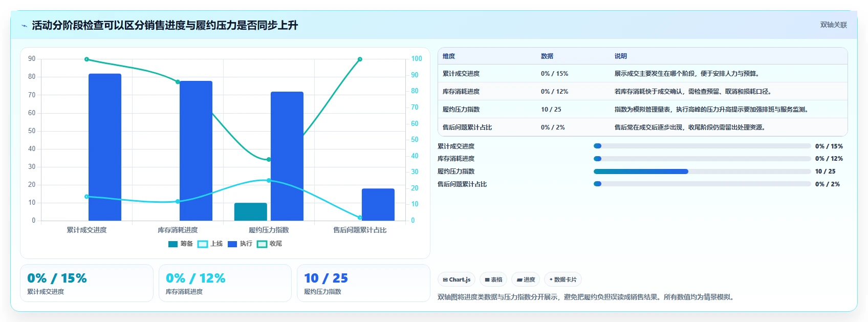This screenshot has width=868, height=322.
Task: Click table cell 履约压力指数
Action: 461,110
